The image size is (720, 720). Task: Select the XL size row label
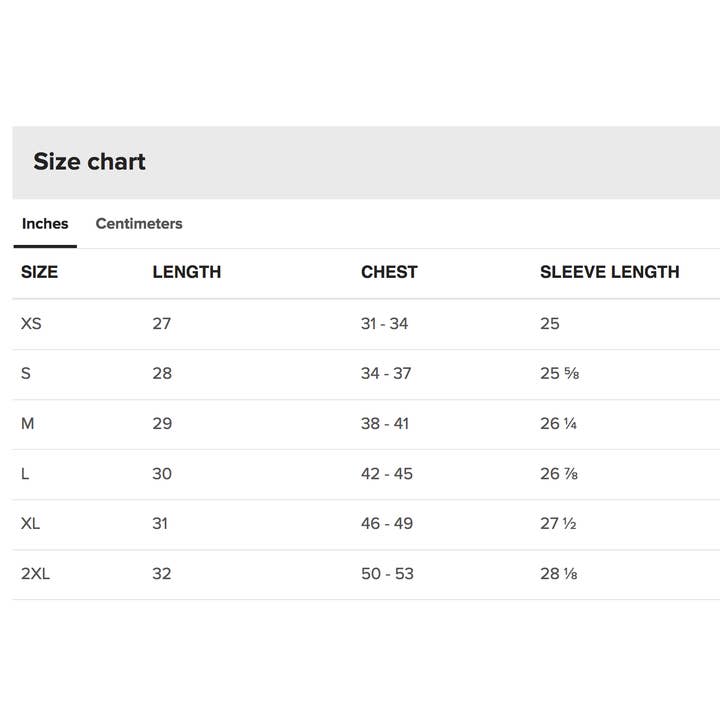(31, 524)
